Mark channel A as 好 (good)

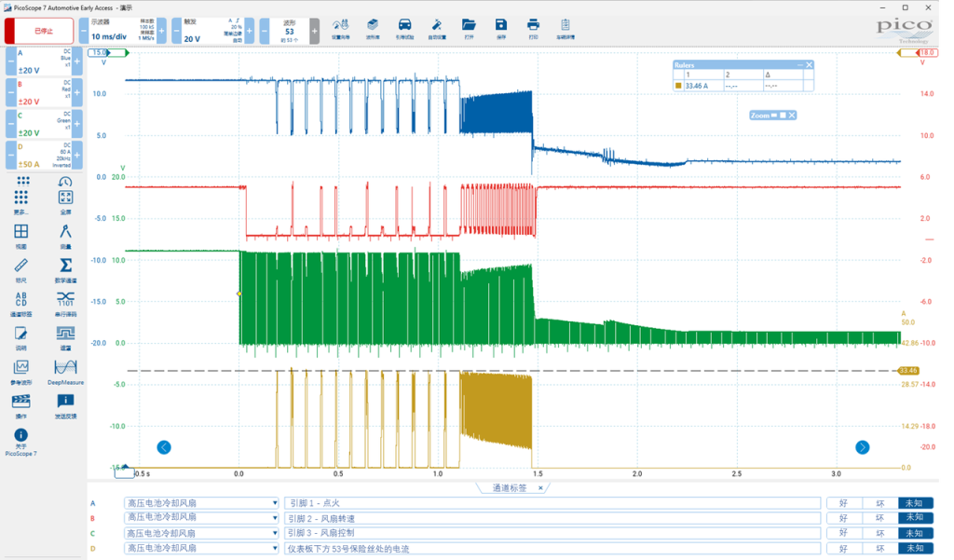[x=844, y=503]
